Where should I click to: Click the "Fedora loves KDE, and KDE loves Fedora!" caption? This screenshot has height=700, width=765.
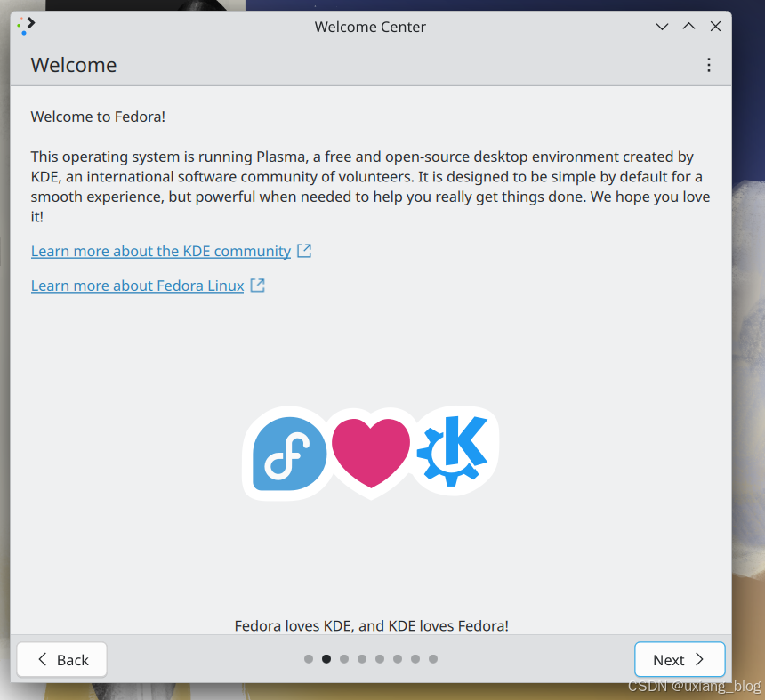tap(371, 626)
